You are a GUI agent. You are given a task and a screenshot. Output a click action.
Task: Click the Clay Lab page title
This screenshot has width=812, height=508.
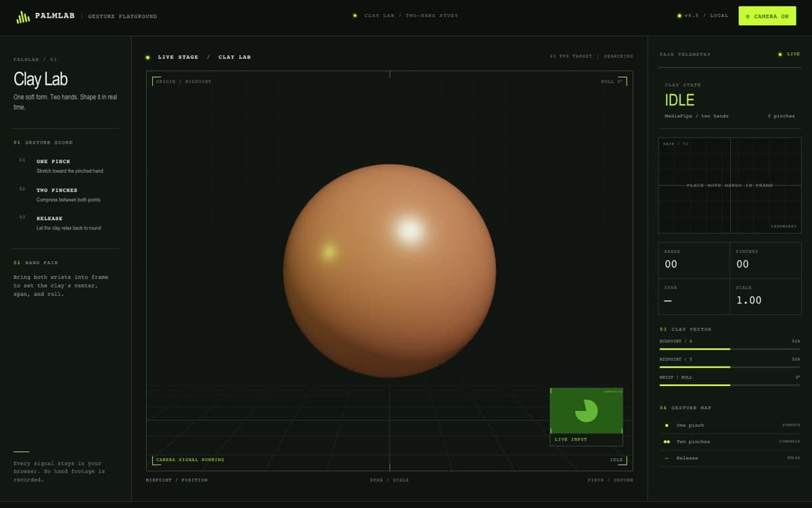pos(41,79)
